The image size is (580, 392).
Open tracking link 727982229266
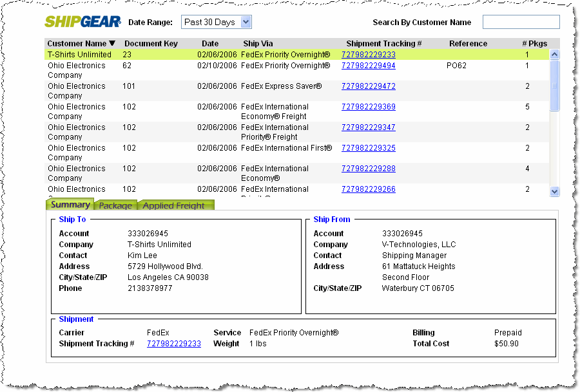369,189
